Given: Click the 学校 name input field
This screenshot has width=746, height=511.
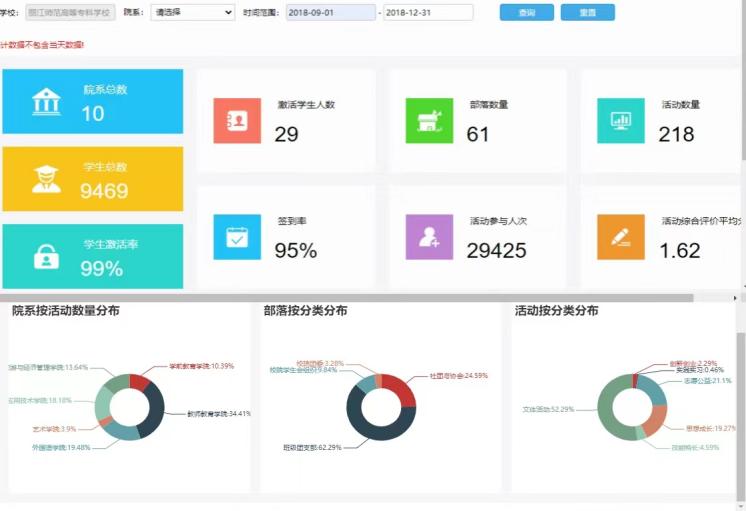Looking at the screenshot, I should (75, 13).
